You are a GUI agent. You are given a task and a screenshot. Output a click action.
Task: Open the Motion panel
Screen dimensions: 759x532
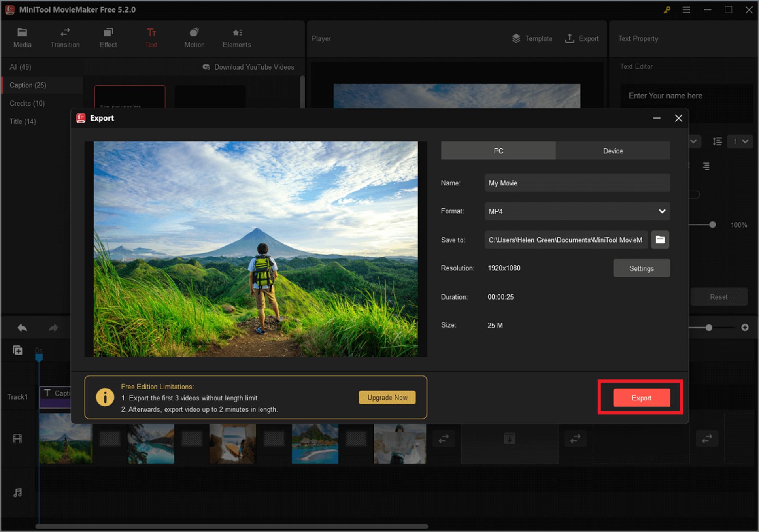[194, 38]
